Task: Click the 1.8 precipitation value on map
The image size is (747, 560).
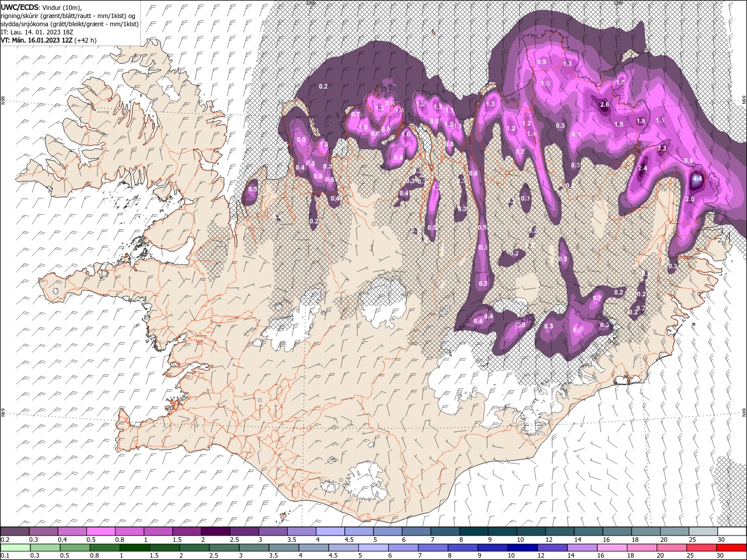Action: [x=641, y=121]
